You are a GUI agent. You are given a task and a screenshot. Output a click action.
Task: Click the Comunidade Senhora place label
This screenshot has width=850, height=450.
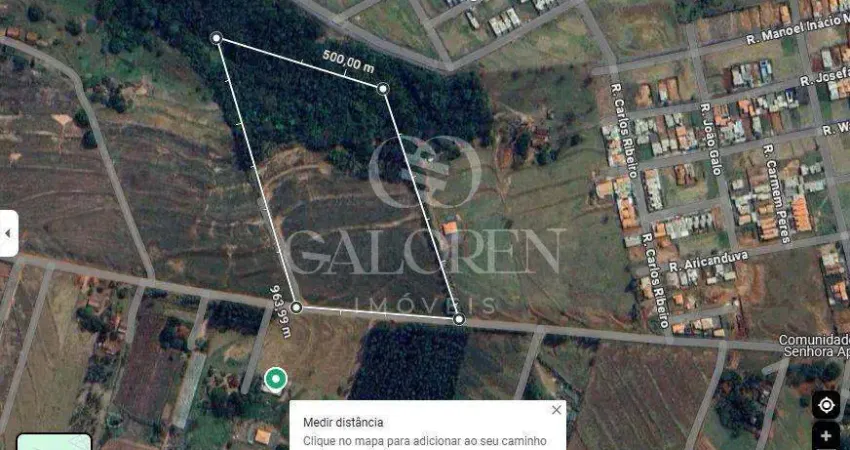coord(814,346)
